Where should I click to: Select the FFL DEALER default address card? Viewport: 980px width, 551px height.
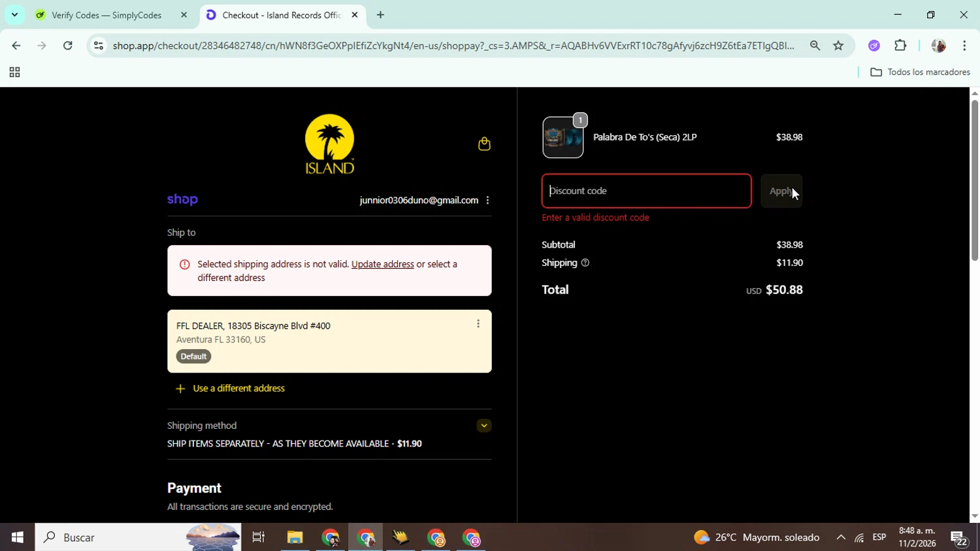click(329, 341)
